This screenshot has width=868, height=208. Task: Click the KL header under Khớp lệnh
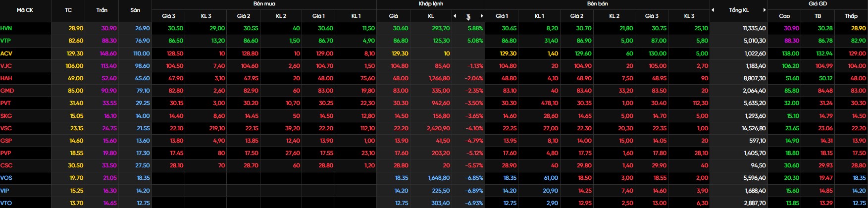tap(431, 16)
